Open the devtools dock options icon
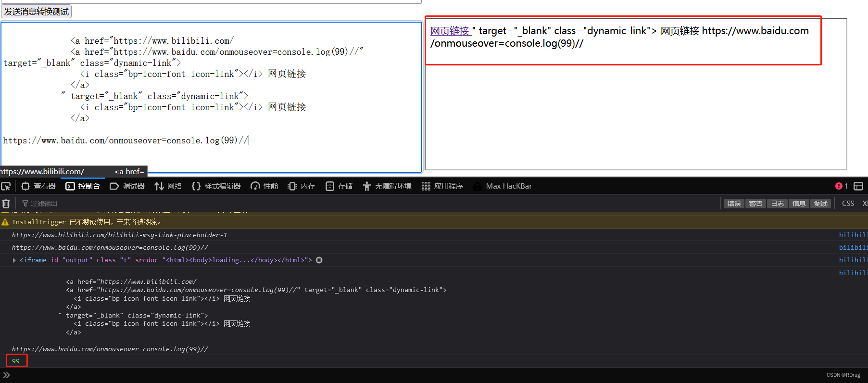The height and width of the screenshot is (383, 868). click(858, 186)
